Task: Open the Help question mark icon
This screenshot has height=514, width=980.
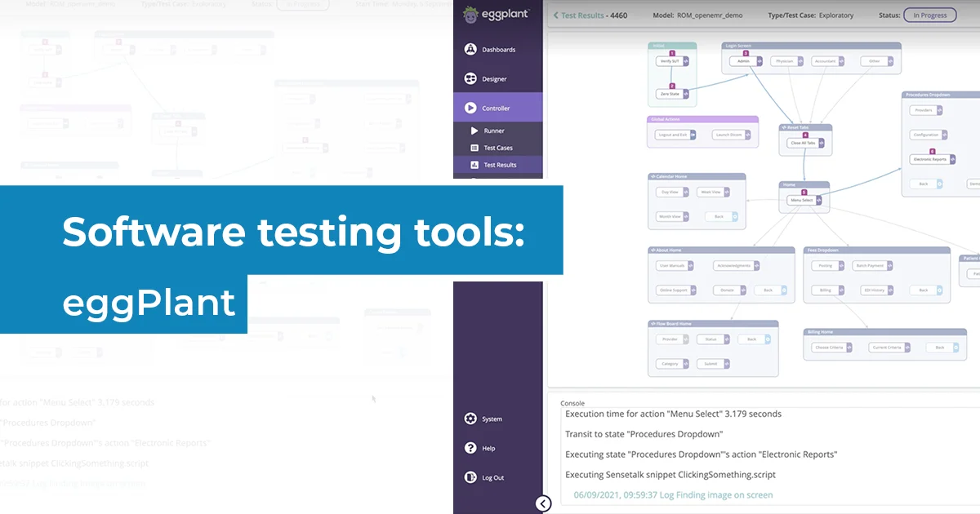Action: click(x=470, y=448)
